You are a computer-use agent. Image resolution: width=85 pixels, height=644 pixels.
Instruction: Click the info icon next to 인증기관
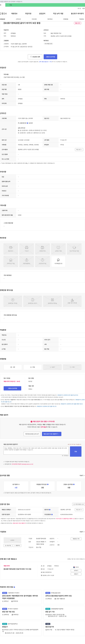pos(50,509)
